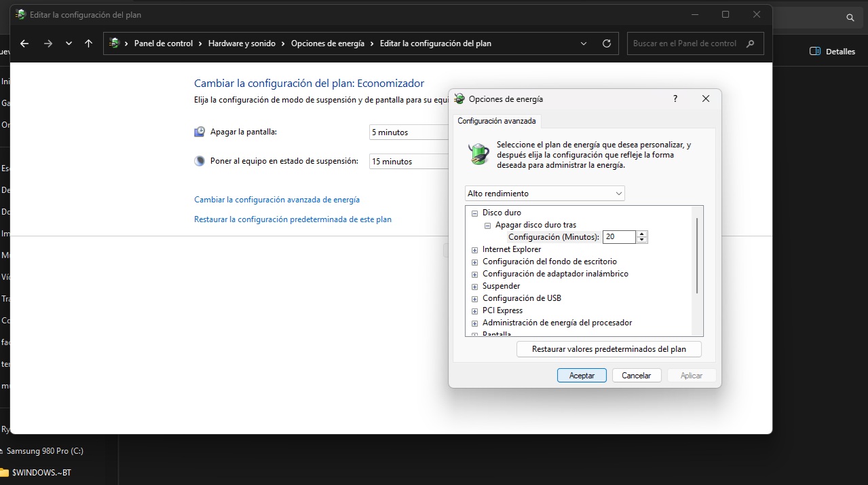The image size is (868, 485).
Task: Open Restaurar la configuración predeterminada link
Action: point(293,219)
